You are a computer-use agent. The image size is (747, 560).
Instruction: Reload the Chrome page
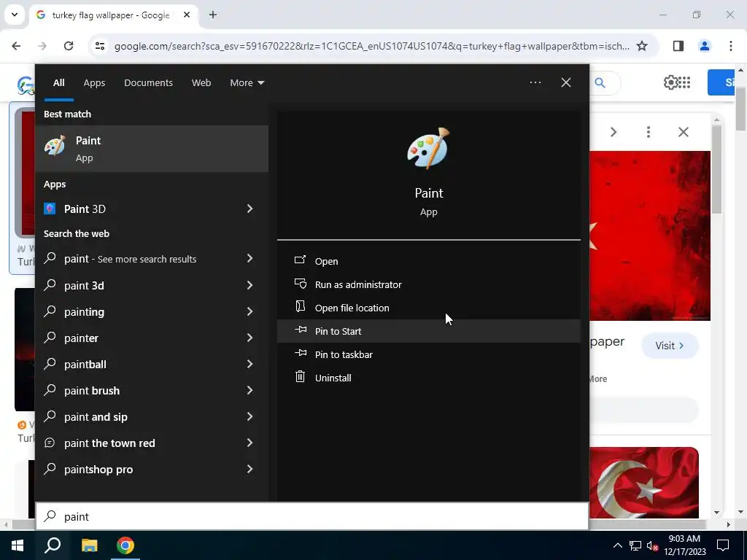tap(69, 46)
